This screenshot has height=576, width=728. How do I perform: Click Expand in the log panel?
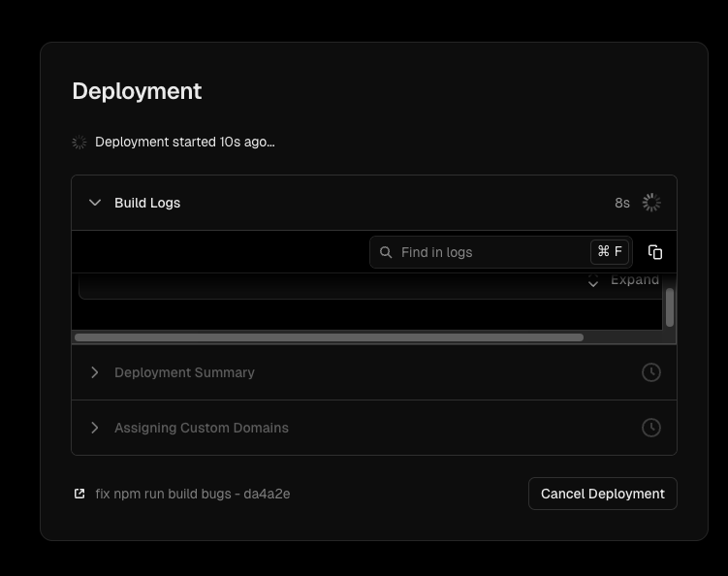click(634, 280)
